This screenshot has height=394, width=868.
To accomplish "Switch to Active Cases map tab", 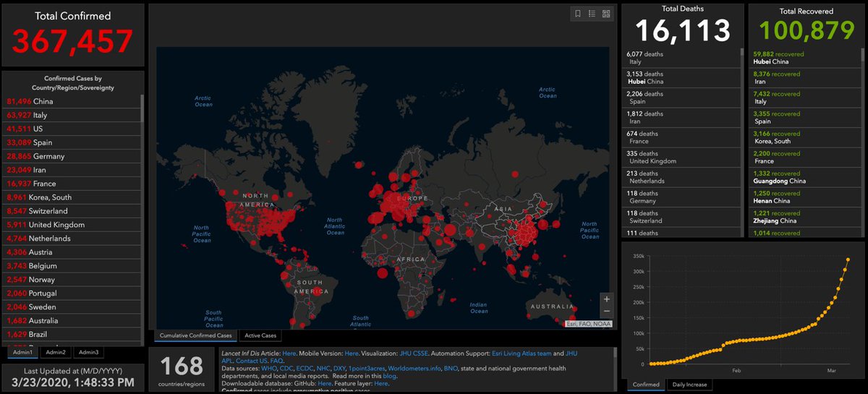I will pos(261,335).
